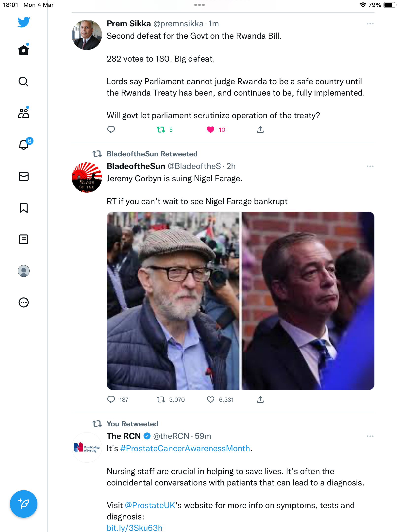This screenshot has height=532, width=399.
Task: Open the Bookmarks icon in sidebar
Action: (24, 208)
